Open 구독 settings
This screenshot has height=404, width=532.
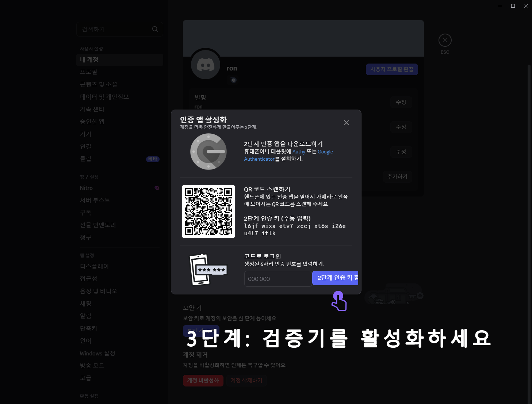pyautogui.click(x=120, y=213)
